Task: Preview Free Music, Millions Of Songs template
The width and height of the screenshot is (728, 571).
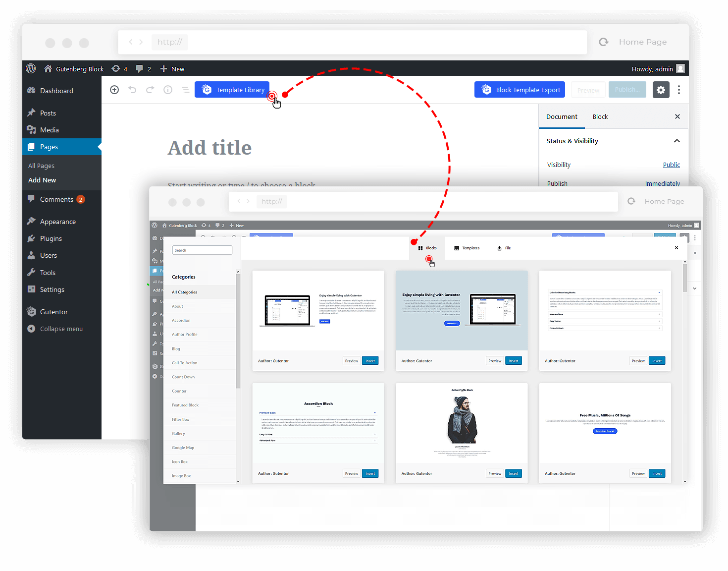Action: [x=638, y=473]
